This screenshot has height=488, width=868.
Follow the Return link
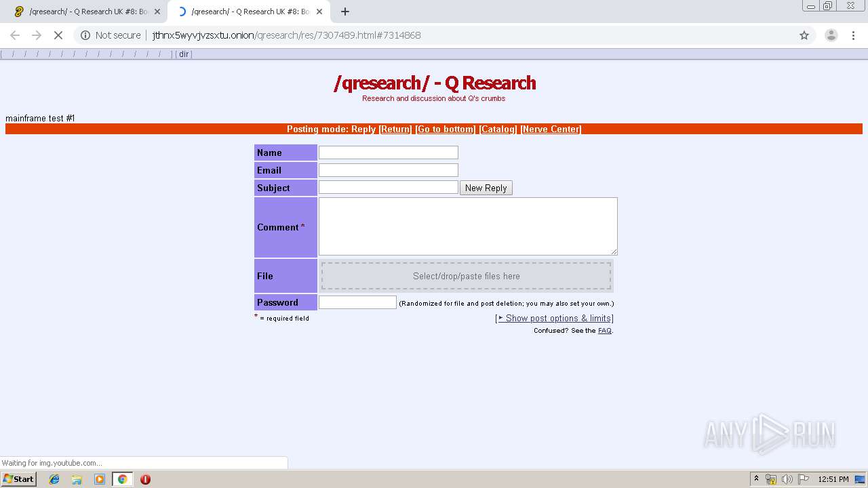click(395, 129)
